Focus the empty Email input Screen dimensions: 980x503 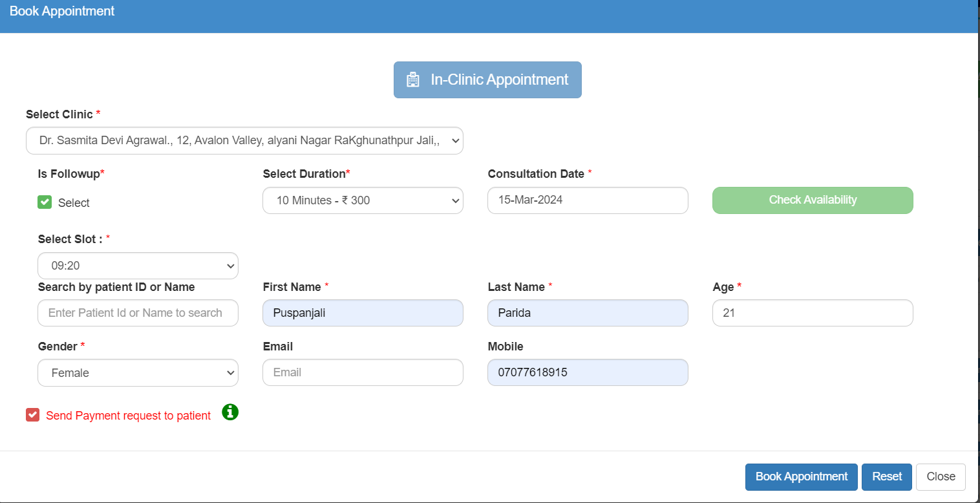coord(363,372)
